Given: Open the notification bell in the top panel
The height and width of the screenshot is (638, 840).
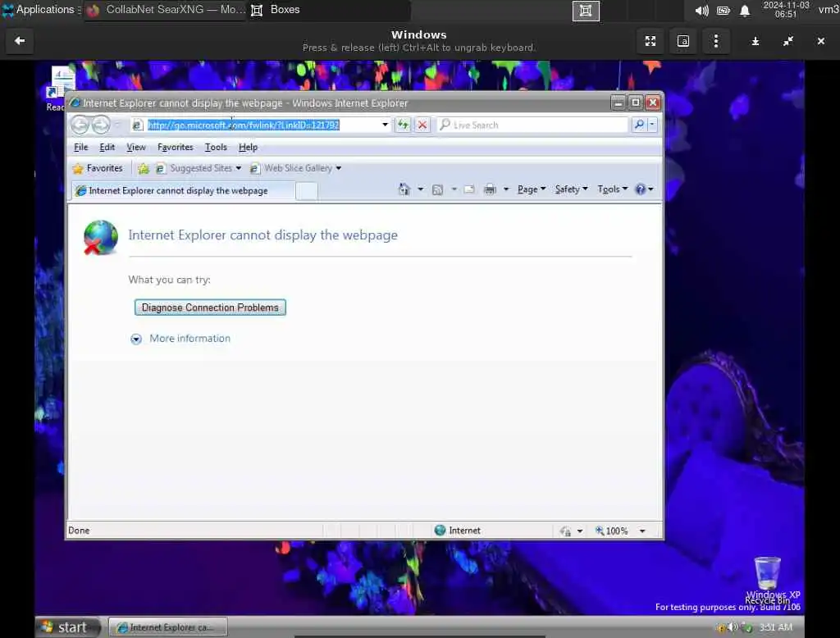Looking at the screenshot, I should click(x=745, y=10).
